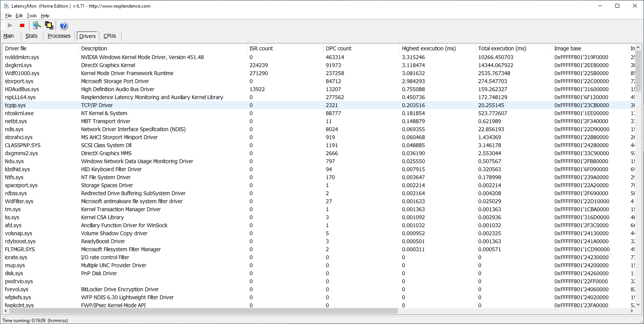Viewport: 644px width, 324px height.
Task: Select the Ndu.sys driver row
Action: [319, 161]
